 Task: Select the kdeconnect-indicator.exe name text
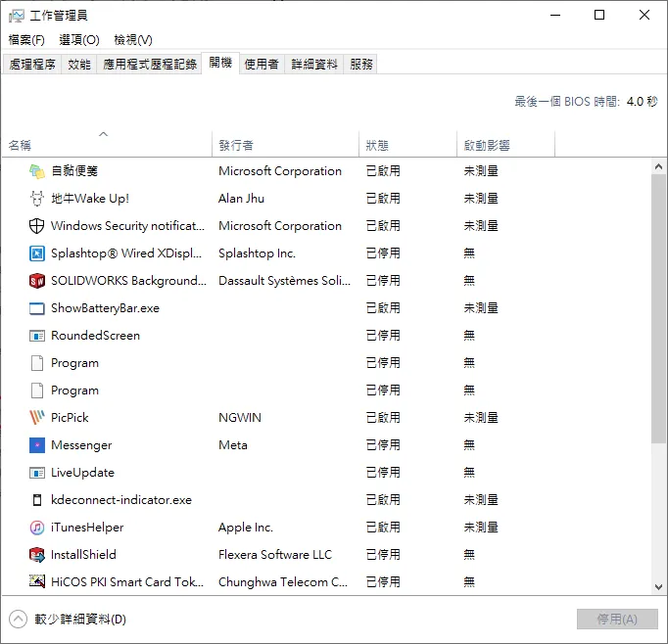point(121,500)
